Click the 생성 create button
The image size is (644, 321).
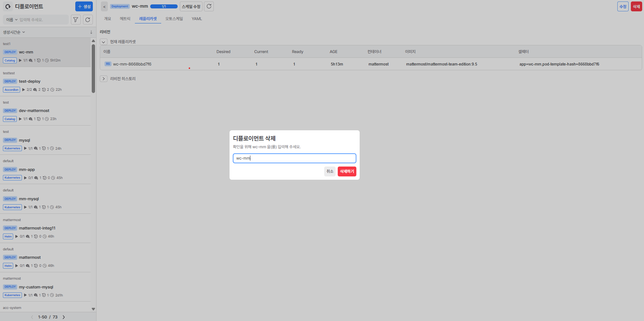pos(84,7)
